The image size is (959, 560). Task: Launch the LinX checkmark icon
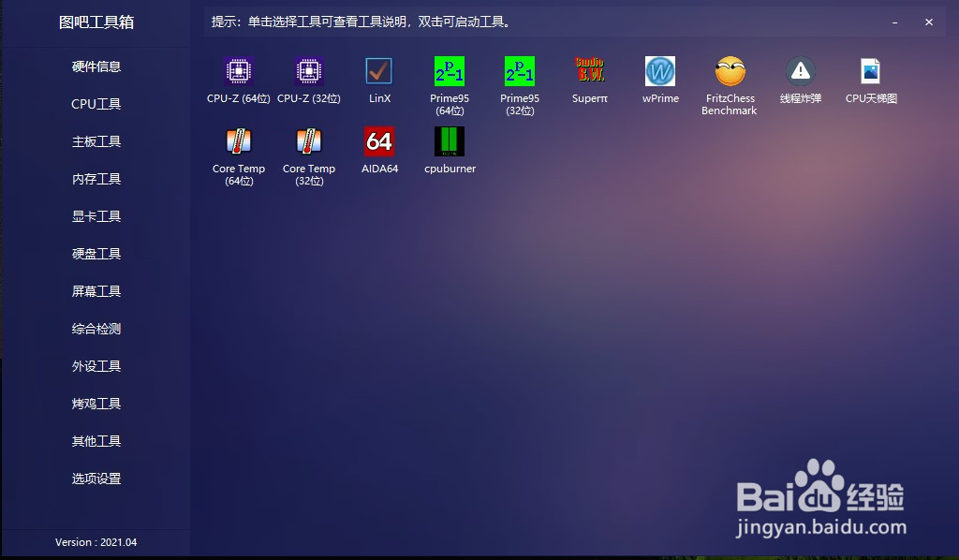(379, 71)
